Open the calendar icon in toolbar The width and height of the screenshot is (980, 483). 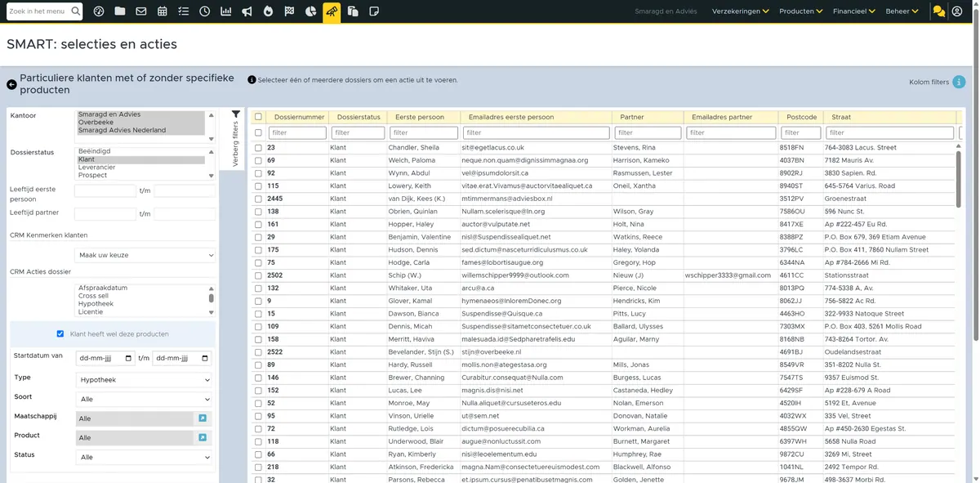(x=163, y=11)
